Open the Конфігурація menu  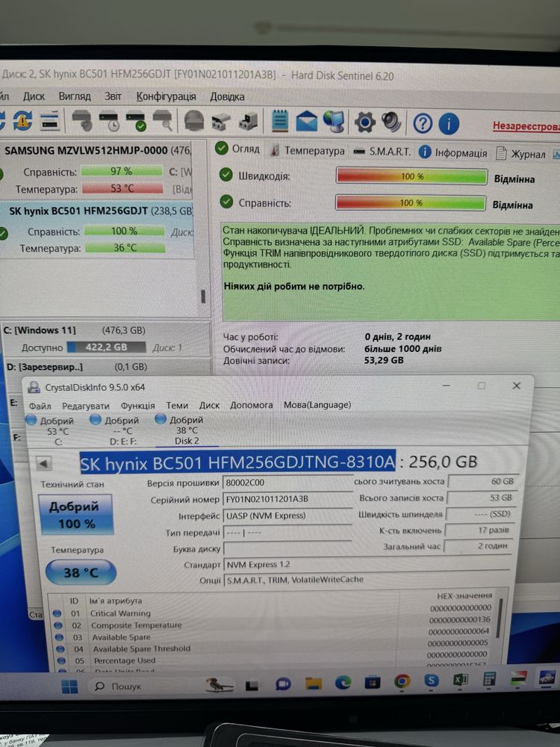(x=166, y=96)
